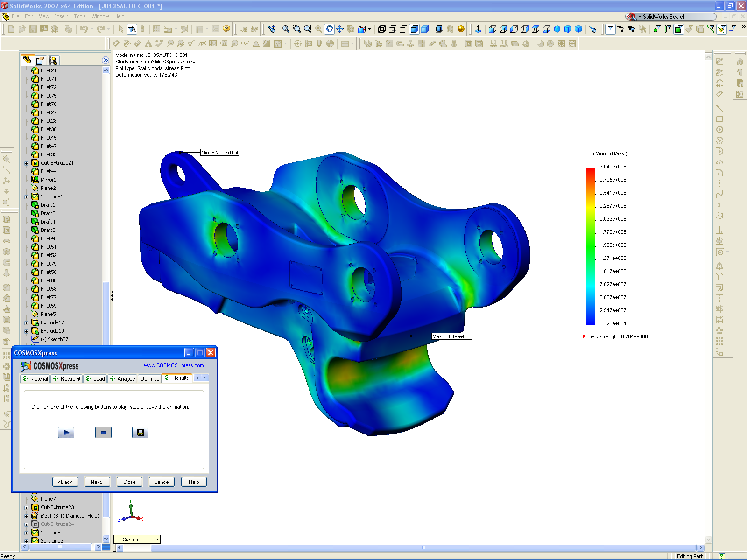Open the Insert menu

[x=62, y=16]
